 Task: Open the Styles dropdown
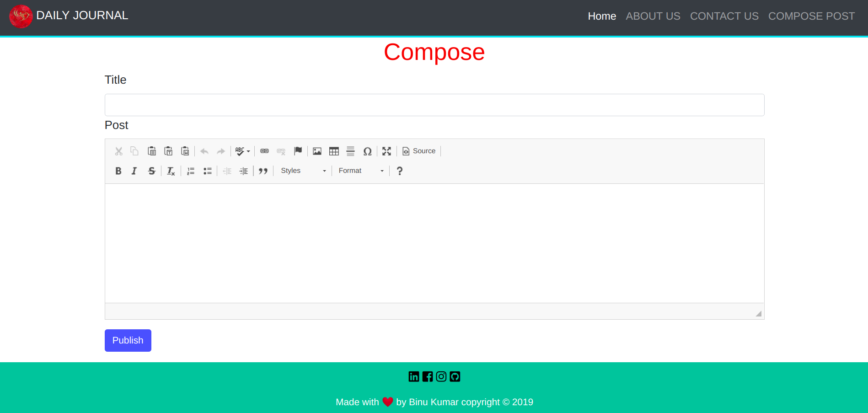click(x=303, y=171)
